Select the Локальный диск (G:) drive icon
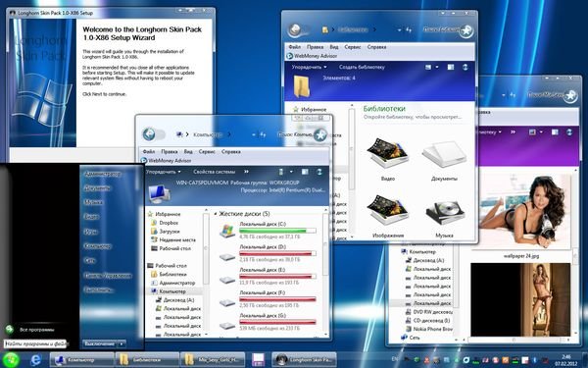The height and width of the screenshot is (368, 588). [227, 326]
